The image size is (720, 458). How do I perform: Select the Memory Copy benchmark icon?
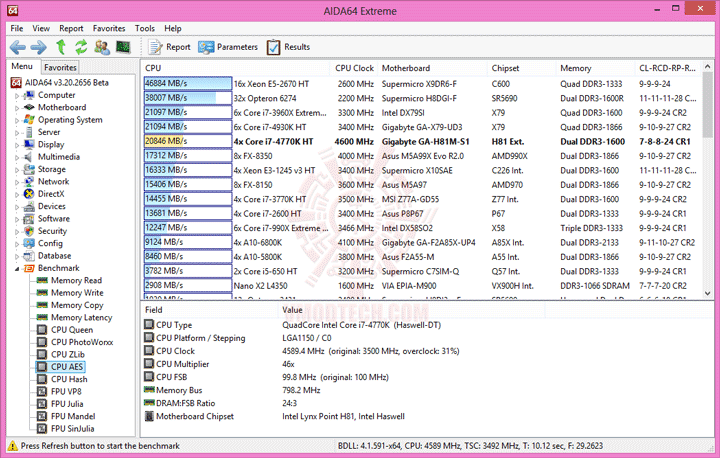pyautogui.click(x=42, y=305)
